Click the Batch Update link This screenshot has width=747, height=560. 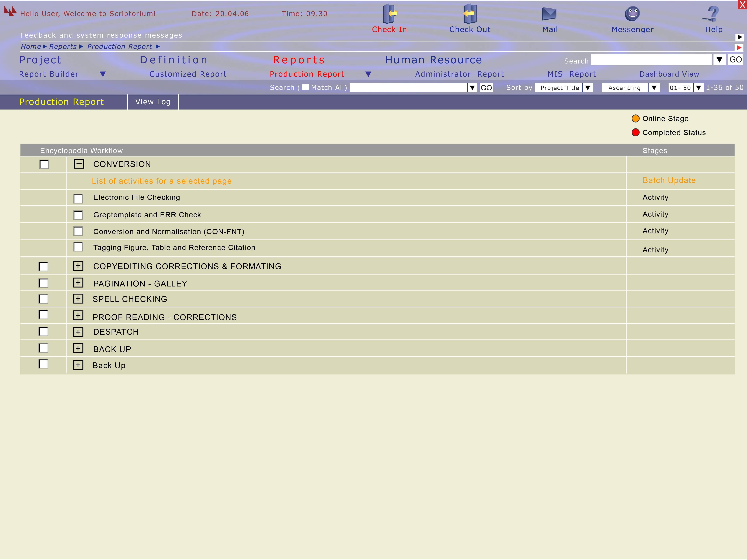669,180
